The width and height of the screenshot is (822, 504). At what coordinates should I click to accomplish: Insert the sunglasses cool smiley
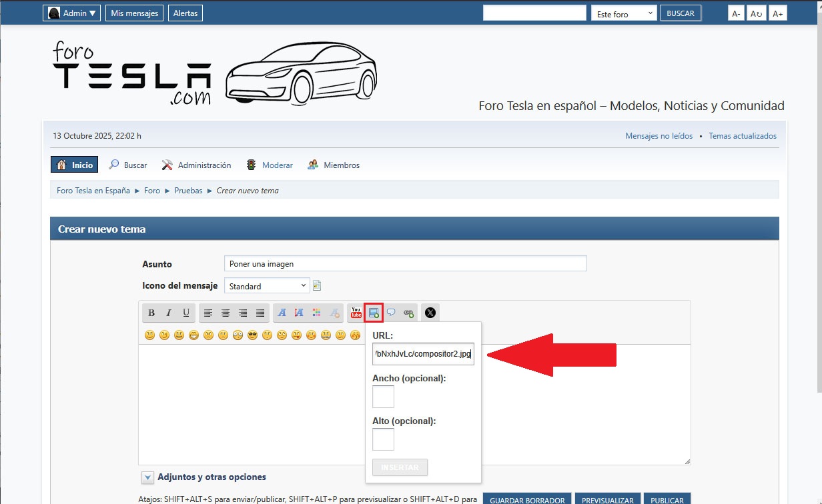(x=252, y=335)
